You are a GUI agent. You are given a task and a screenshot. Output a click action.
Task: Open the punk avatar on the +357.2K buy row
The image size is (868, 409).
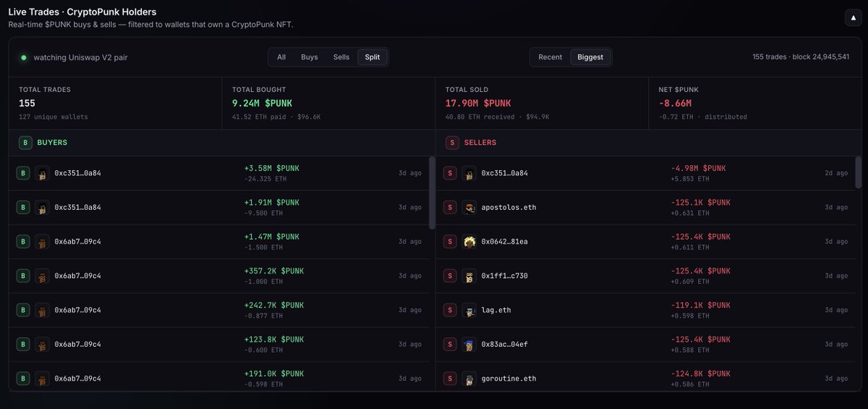click(x=43, y=276)
